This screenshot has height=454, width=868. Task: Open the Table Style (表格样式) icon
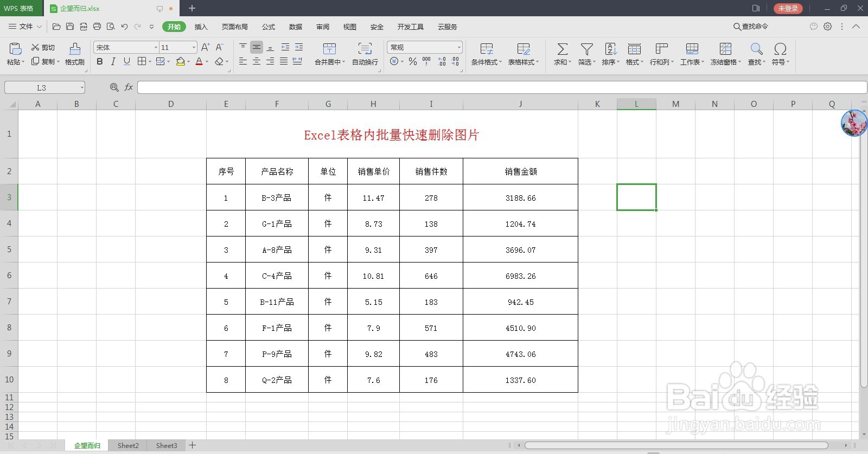point(524,49)
